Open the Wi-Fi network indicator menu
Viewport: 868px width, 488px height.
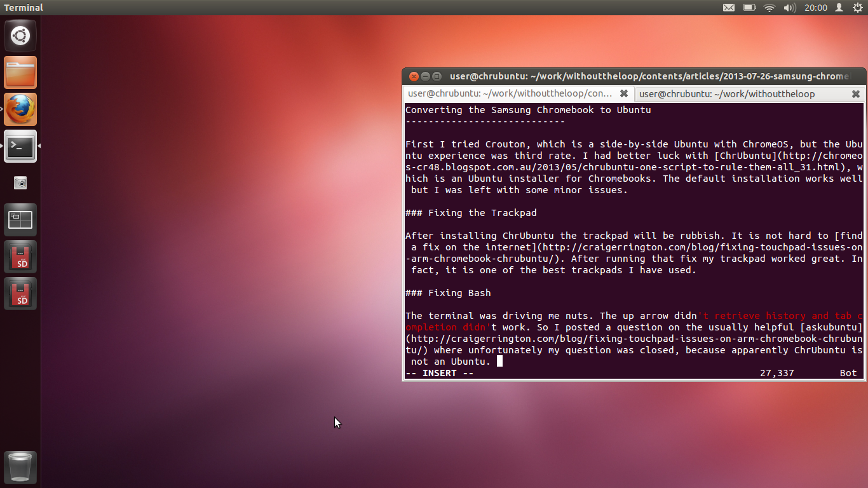pos(770,8)
